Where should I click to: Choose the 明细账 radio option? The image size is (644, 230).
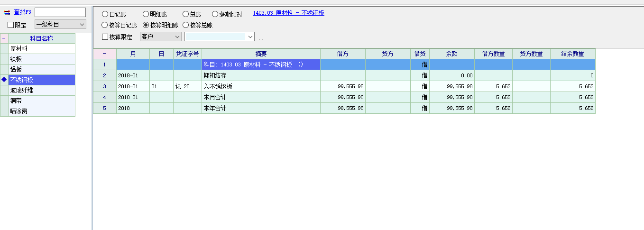[x=146, y=14]
